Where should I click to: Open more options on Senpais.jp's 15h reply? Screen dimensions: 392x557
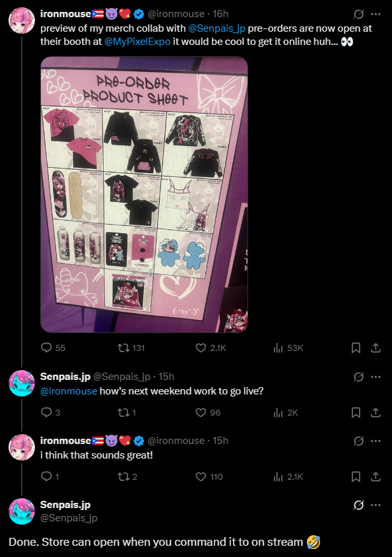coord(376,377)
